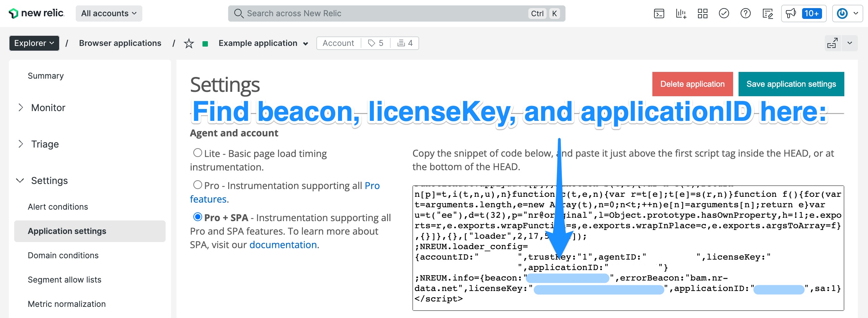Screen dimensions: 868x318
Task: Click the 5 tags indicator
Action: [x=376, y=43]
